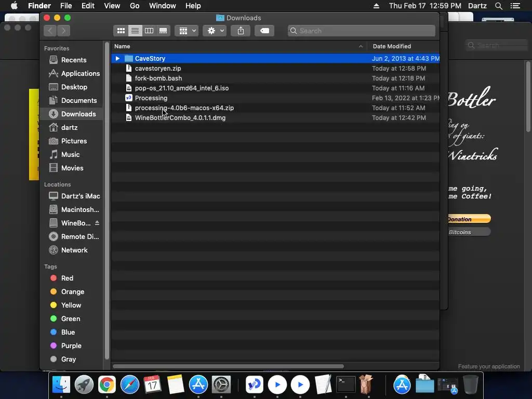This screenshot has width=532, height=399.
Task: Expand the CaveStory folder disclosure triangle
Action: tap(117, 58)
